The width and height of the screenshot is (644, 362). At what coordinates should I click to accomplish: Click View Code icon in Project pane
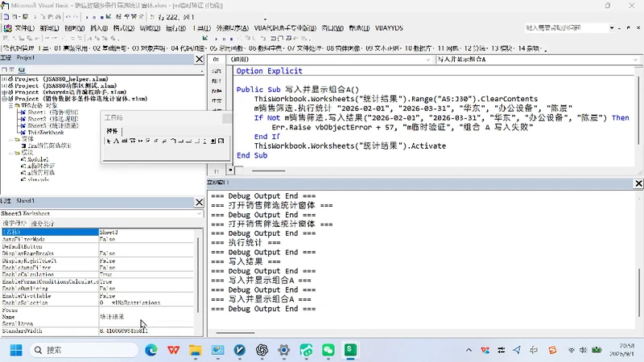click(x=4, y=70)
